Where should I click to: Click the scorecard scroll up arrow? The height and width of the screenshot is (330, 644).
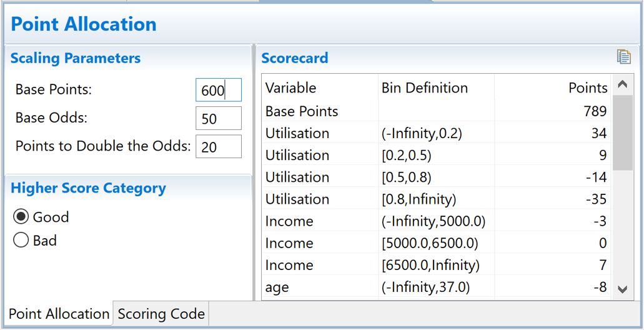[623, 84]
